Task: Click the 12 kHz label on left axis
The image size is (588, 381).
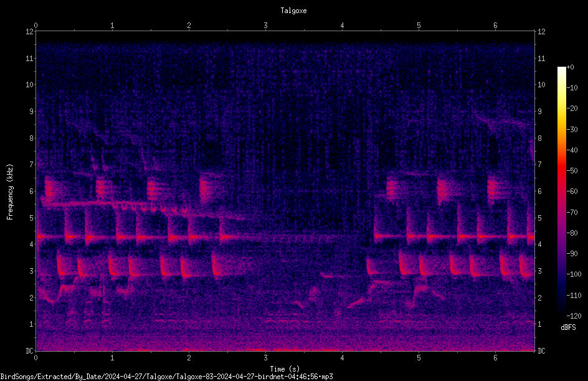Action: click(30, 32)
